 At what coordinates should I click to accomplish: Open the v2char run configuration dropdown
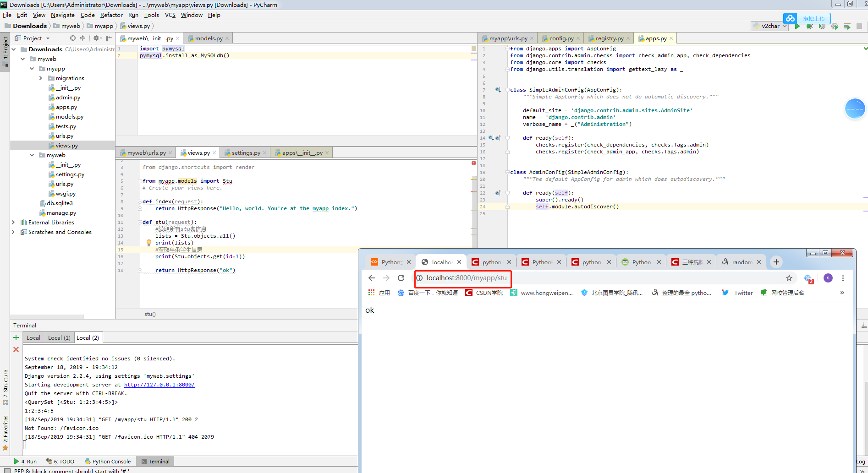point(770,26)
